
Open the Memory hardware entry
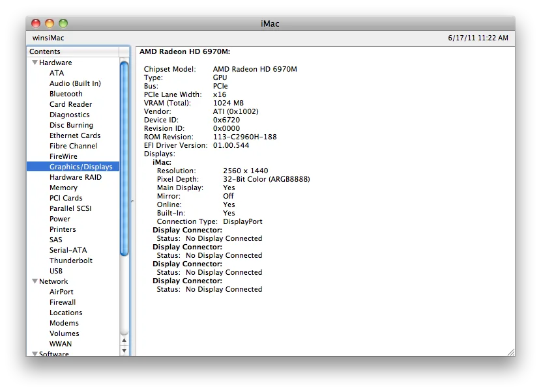tap(63, 188)
